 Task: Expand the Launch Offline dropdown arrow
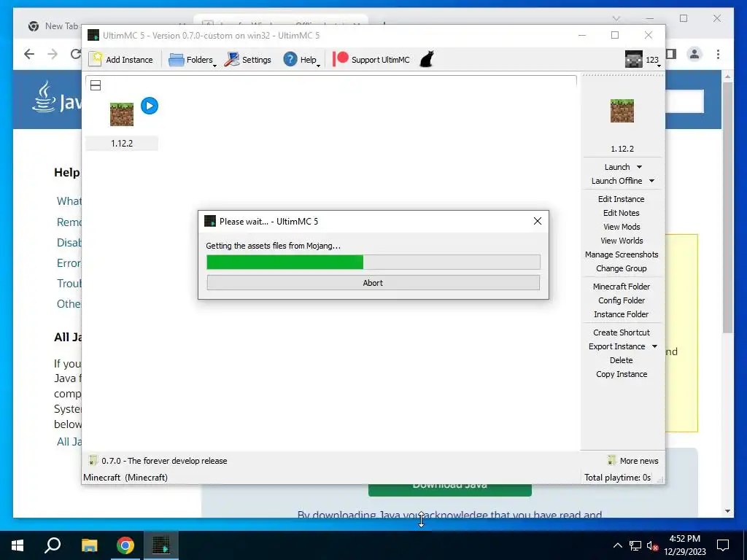click(x=651, y=181)
